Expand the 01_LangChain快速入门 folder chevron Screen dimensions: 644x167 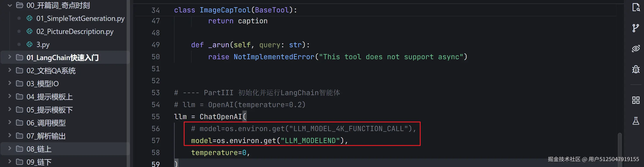(10, 57)
